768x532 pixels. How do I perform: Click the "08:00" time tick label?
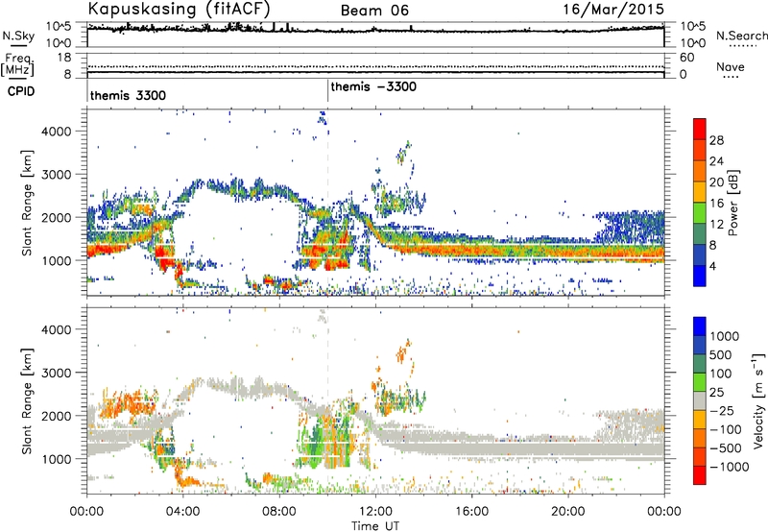click(x=279, y=512)
